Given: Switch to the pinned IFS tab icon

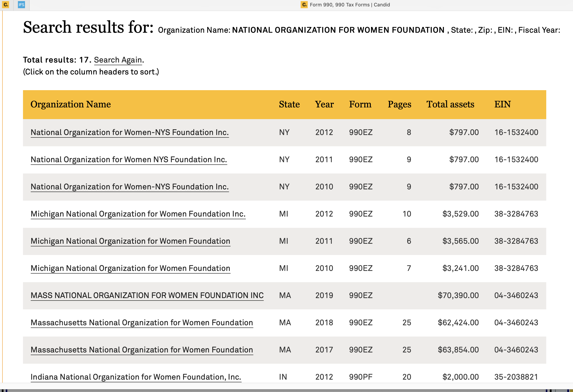Looking at the screenshot, I should [x=21, y=5].
